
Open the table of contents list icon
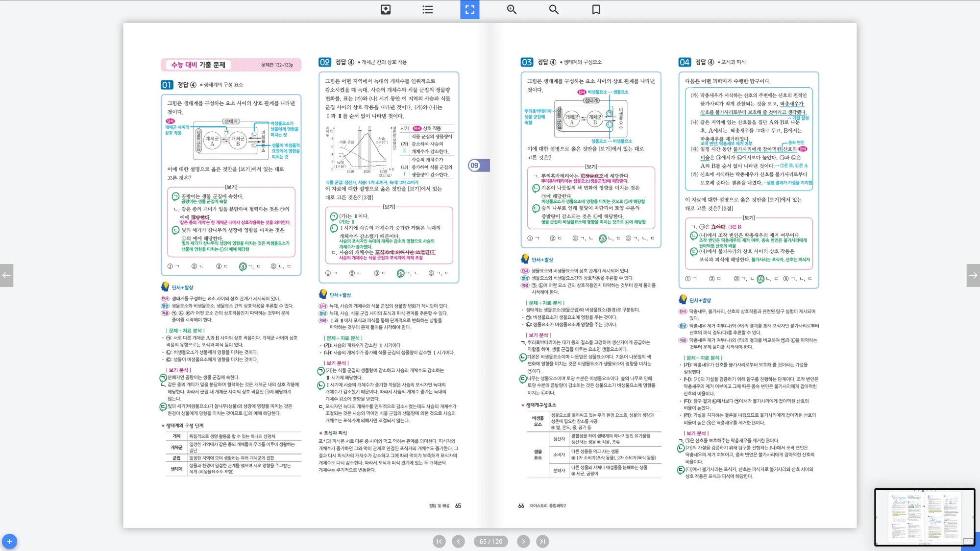(428, 9)
